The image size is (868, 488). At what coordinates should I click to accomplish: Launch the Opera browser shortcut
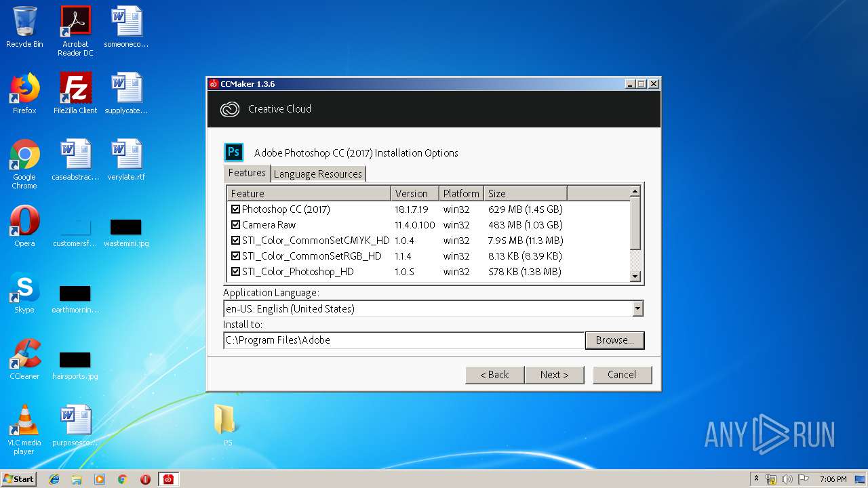[24, 226]
